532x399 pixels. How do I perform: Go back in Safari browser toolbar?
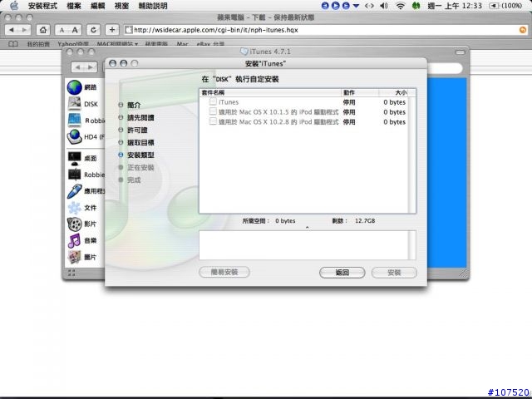point(11,30)
